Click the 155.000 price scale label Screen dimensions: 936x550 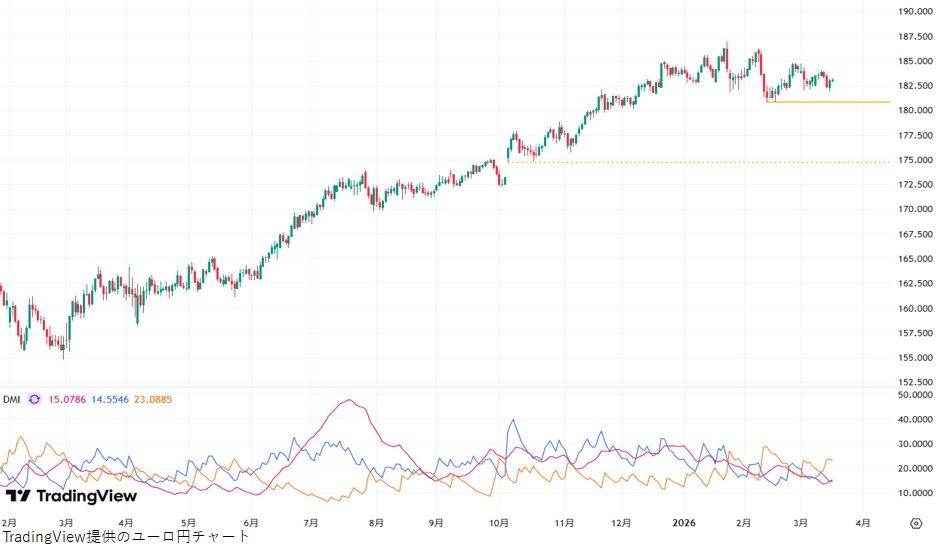(x=915, y=357)
